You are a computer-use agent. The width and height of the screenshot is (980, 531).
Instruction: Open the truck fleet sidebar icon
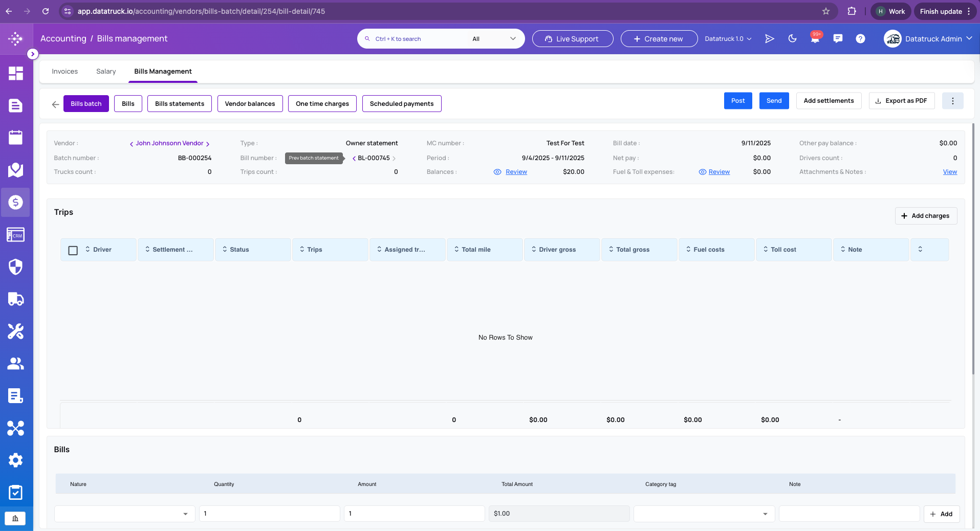click(15, 299)
